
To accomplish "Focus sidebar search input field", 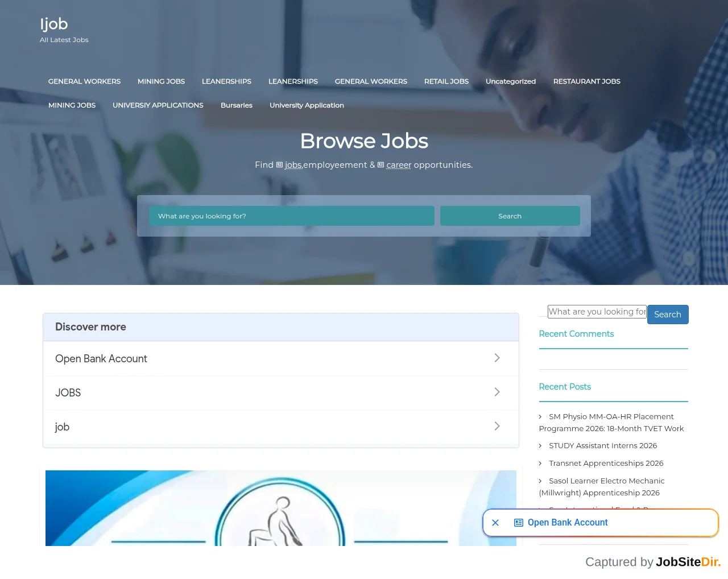I will click(597, 312).
